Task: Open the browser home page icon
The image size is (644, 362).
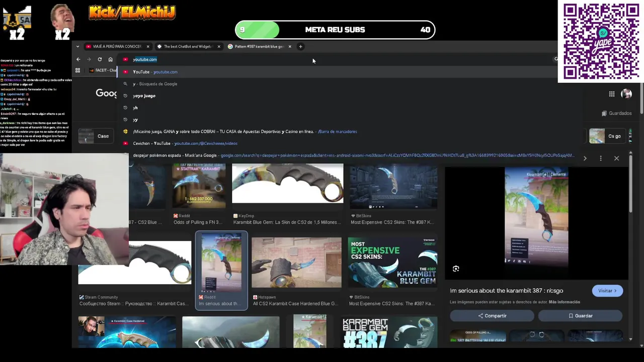Action: coord(111,59)
